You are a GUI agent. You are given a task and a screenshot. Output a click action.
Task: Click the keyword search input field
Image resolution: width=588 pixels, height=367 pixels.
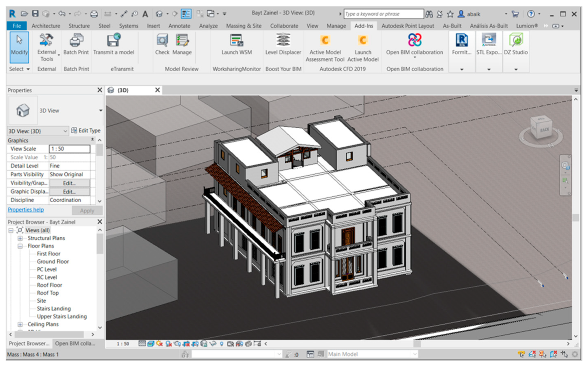point(383,14)
